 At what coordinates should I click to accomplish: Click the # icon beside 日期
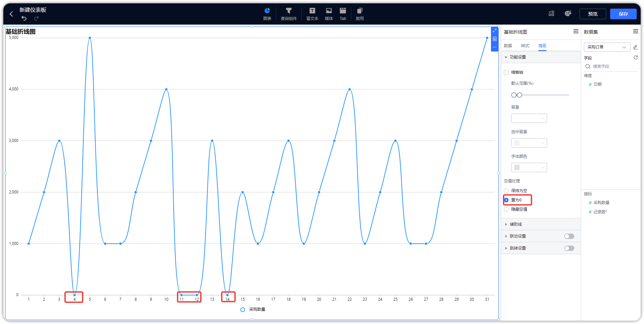[x=590, y=84]
